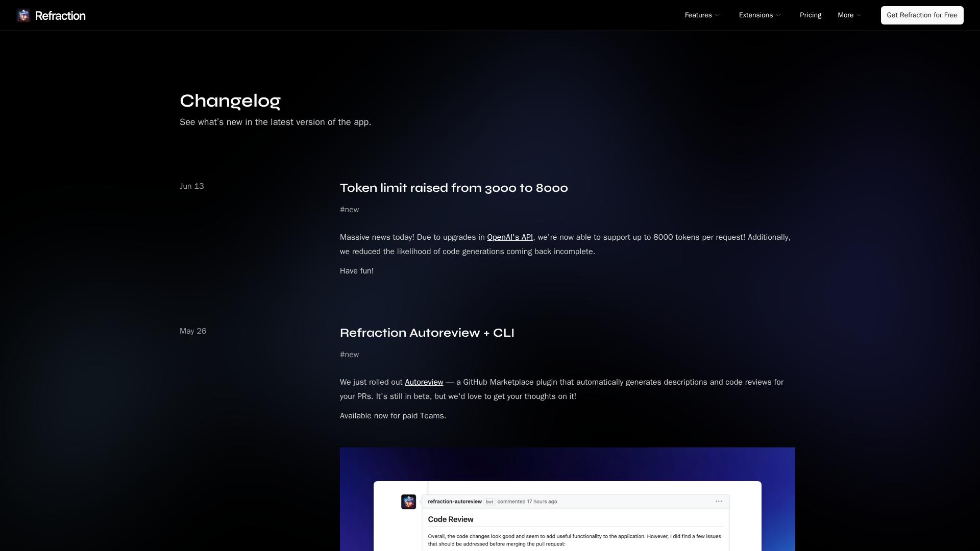Click the Token limit raised heading
Screen dimensions: 980x551
(x=453, y=188)
